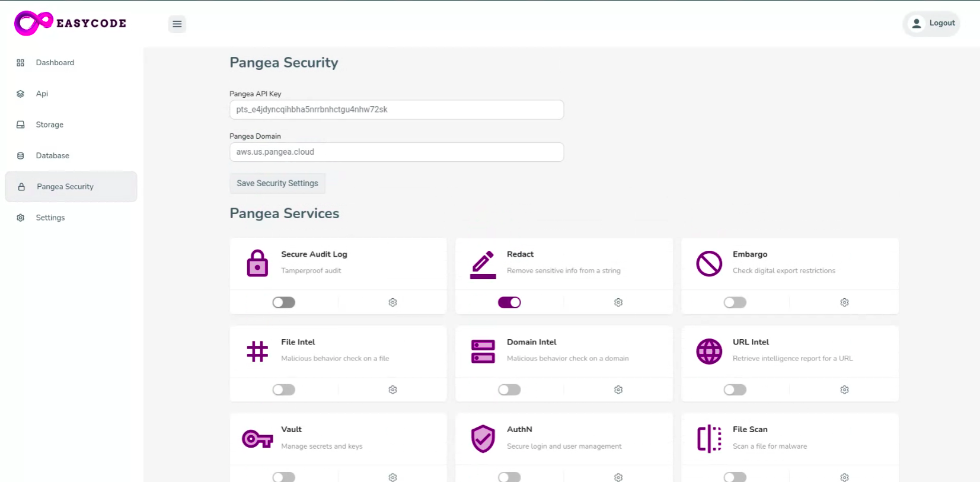Click the user avatar icon beside Logout
The height and width of the screenshot is (482, 980).
click(917, 23)
